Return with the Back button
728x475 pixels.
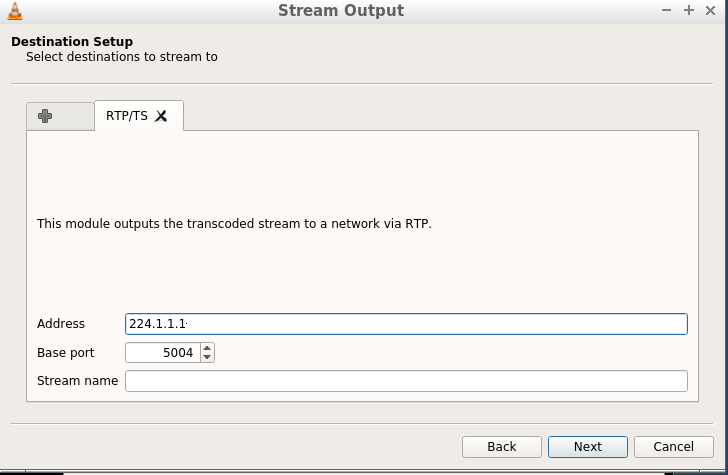502,447
